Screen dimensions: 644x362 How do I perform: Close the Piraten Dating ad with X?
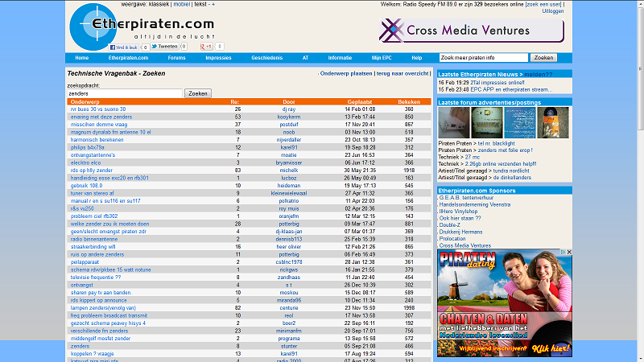(x=569, y=252)
